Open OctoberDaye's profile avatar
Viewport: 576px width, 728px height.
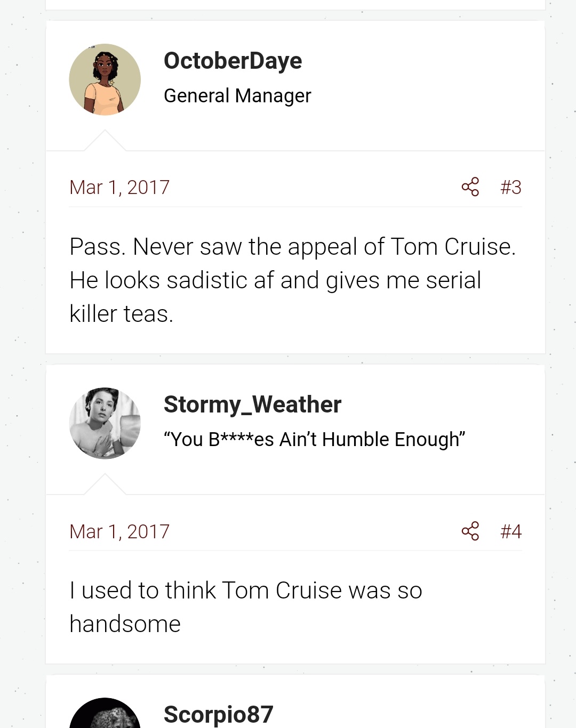tap(105, 80)
